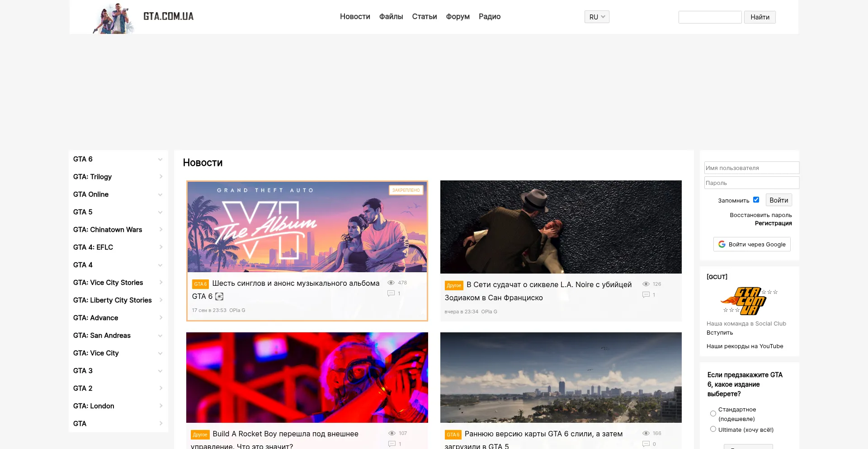The width and height of the screenshot is (868, 449).
Task: Open GTA: Trilogy arrow in sidebar
Action: (x=160, y=177)
